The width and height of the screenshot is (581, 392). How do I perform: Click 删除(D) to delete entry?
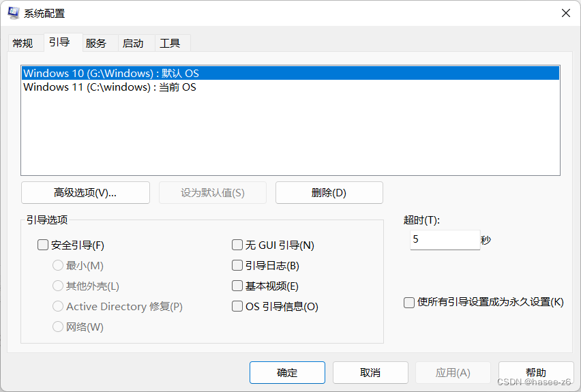pyautogui.click(x=329, y=193)
